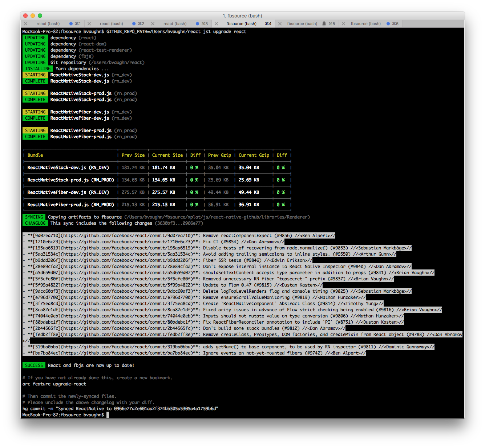Click the final shell prompt with the cursor
This screenshot has width=485, height=448.
click(65, 415)
